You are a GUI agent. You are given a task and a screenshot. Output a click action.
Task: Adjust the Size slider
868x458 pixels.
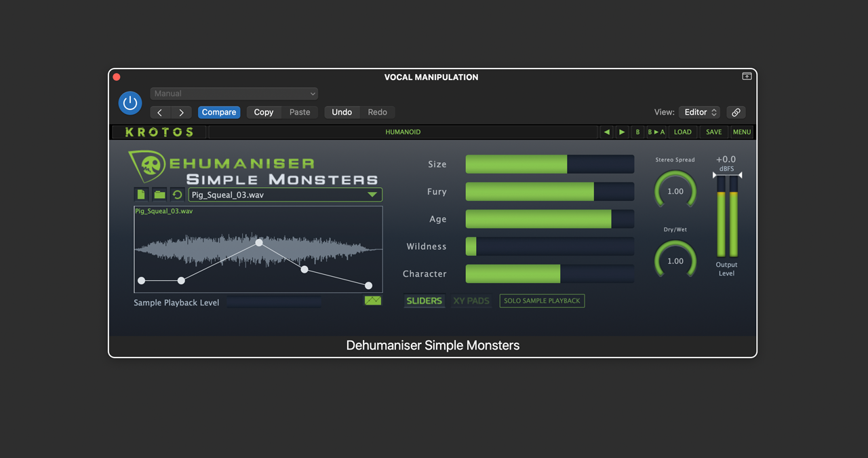(550, 164)
